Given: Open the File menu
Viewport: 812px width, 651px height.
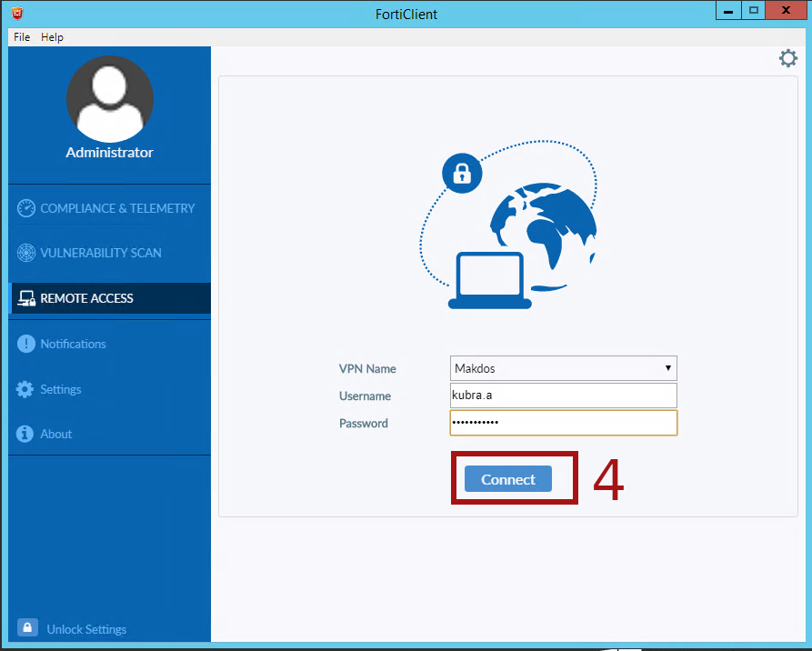Looking at the screenshot, I should click(x=21, y=36).
